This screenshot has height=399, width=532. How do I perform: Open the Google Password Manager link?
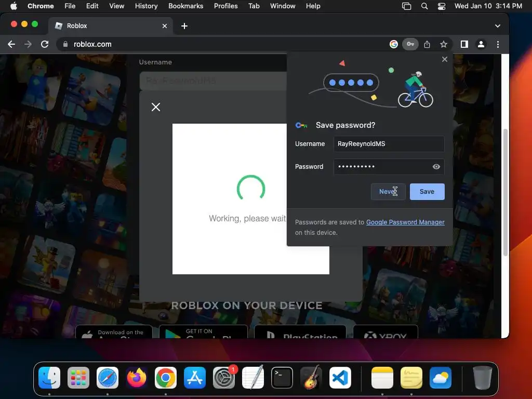405,222
